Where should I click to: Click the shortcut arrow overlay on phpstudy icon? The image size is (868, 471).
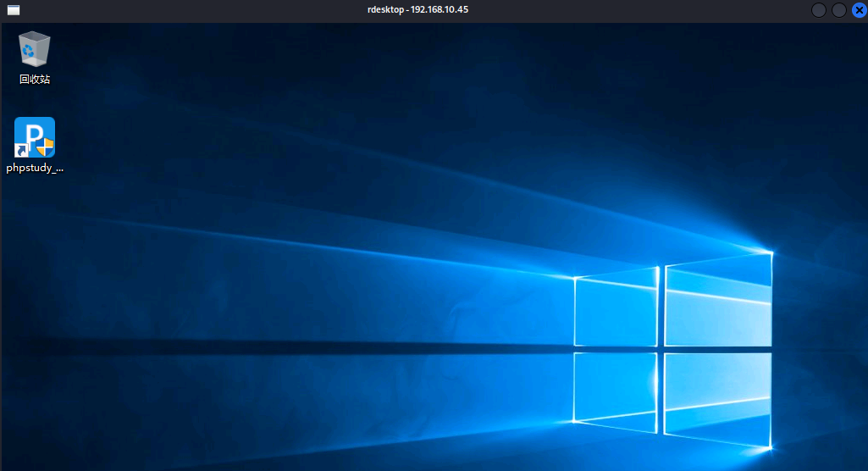(x=20, y=151)
